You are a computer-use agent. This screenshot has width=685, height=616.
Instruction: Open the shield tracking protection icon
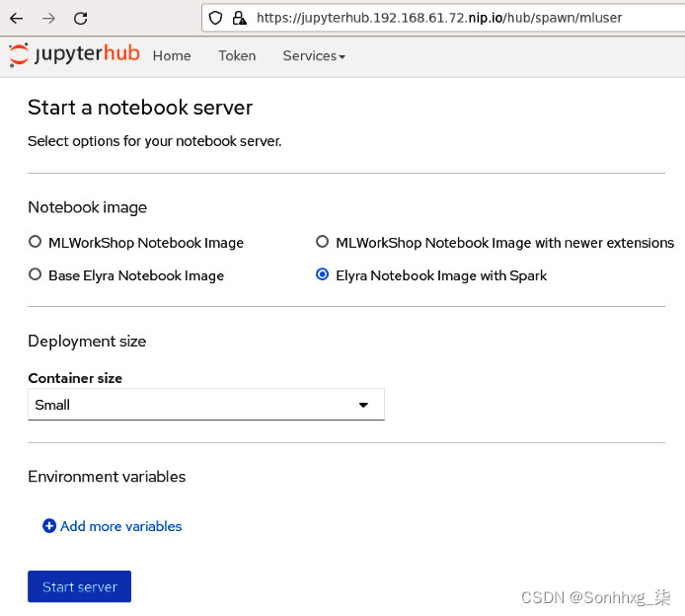[215, 18]
